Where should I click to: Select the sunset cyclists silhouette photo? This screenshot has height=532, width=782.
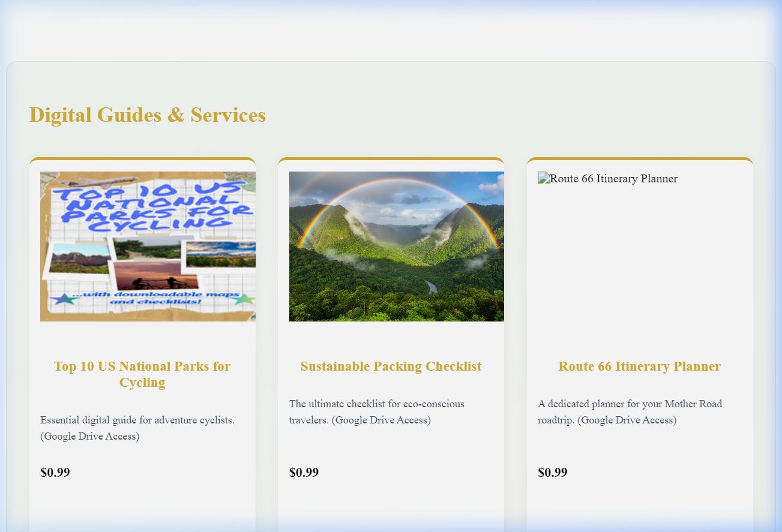tap(156, 275)
